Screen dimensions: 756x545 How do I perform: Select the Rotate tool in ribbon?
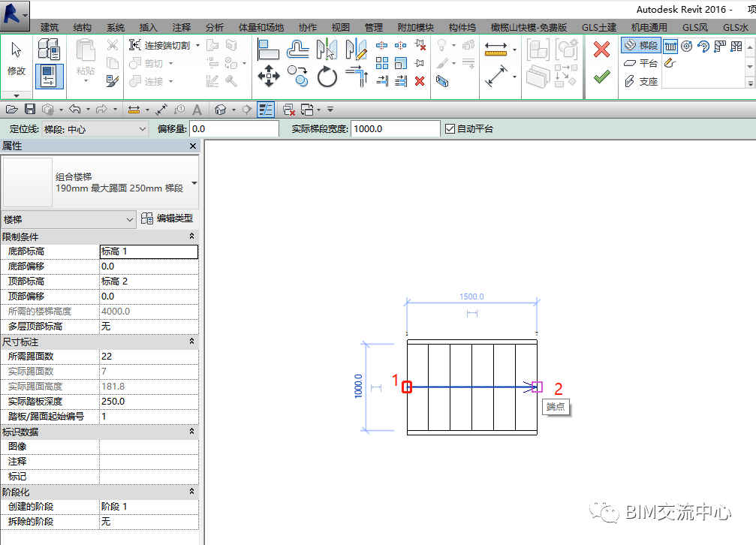[327, 77]
